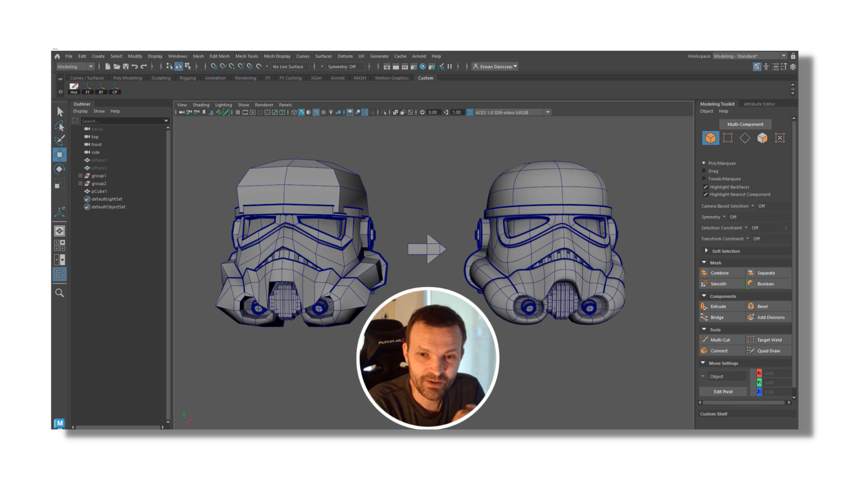
Task: Click the Hist shelf button
Action: [74, 88]
